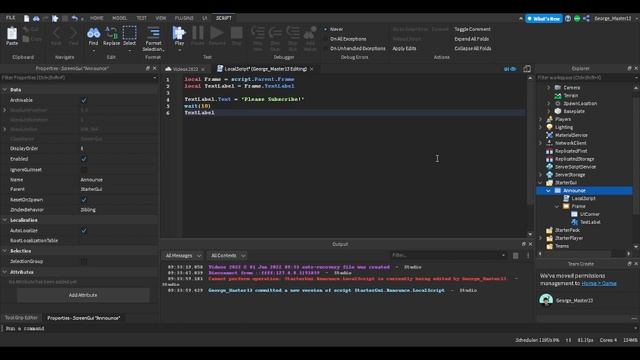Click the Share icon near username
The image size is (640, 360).
[586, 18]
